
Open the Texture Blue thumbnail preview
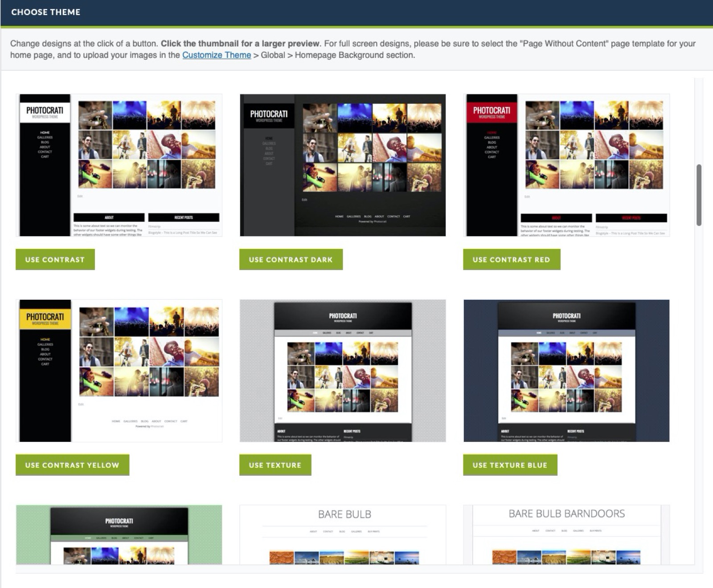click(x=566, y=371)
